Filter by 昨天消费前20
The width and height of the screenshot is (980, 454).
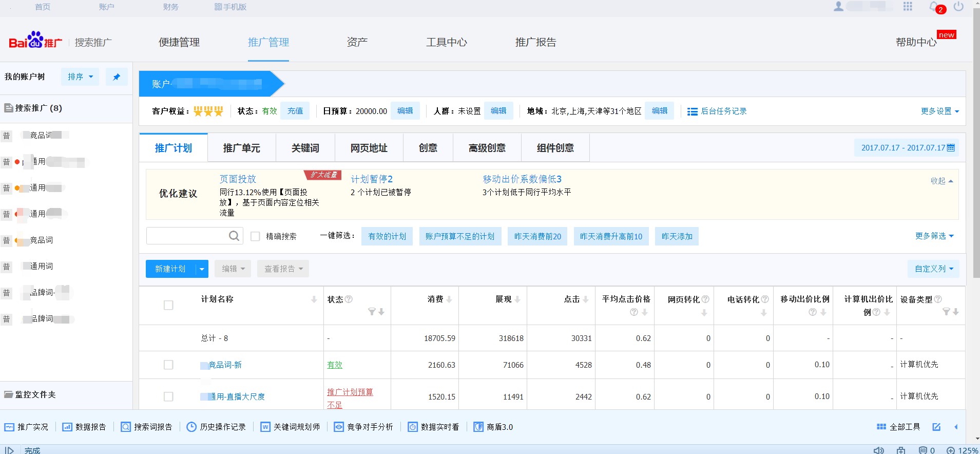(x=537, y=236)
